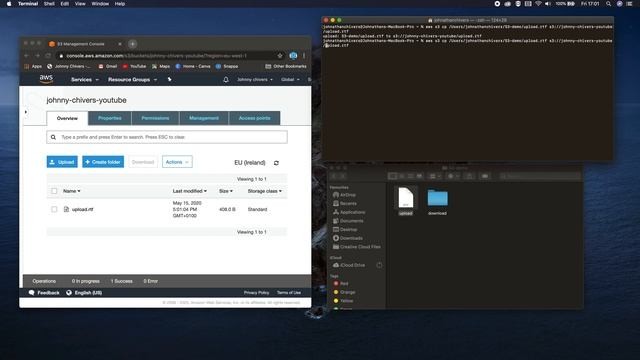The height and width of the screenshot is (360, 640).
Task: Go back in Chrome browser
Action: click(27, 56)
